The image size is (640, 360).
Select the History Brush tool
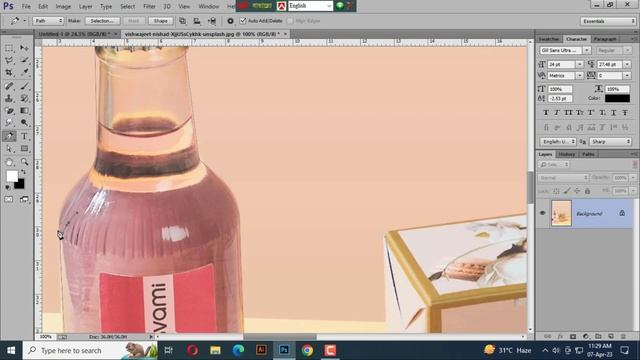[24, 98]
